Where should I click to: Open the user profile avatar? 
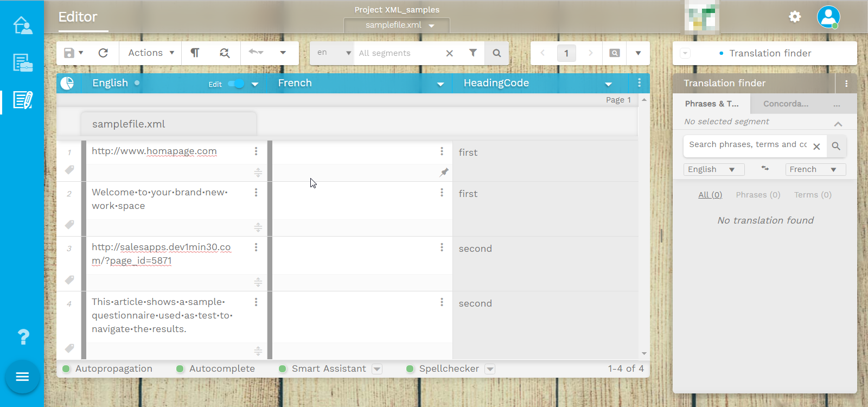828,17
